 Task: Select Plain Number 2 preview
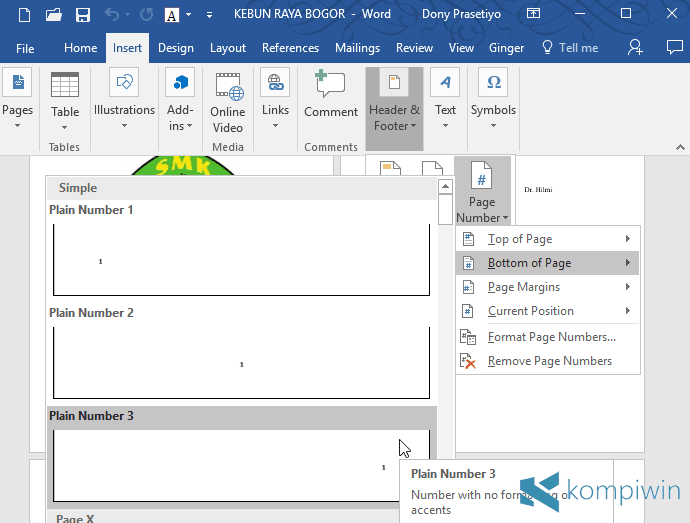pos(242,363)
